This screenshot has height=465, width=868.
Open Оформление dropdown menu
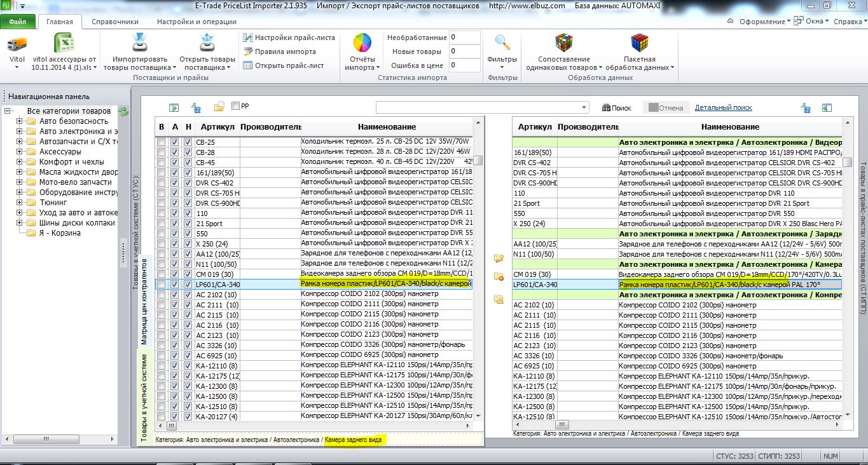[765, 22]
